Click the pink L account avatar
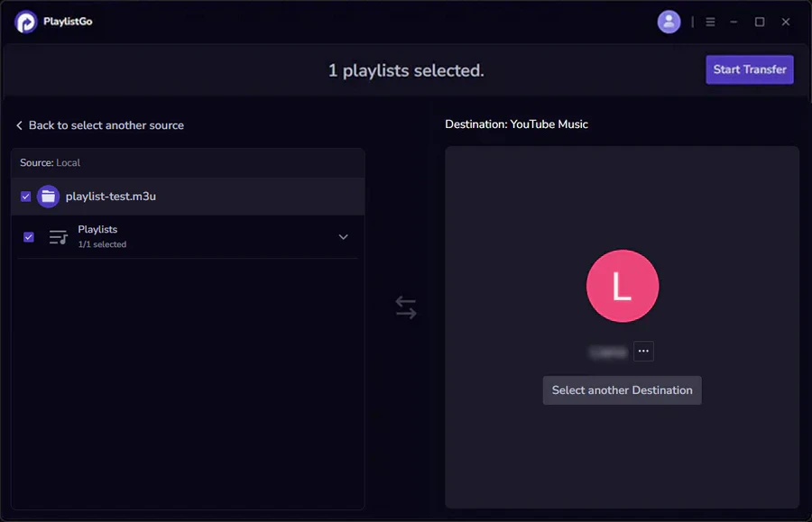This screenshot has height=522, width=812. pos(622,286)
